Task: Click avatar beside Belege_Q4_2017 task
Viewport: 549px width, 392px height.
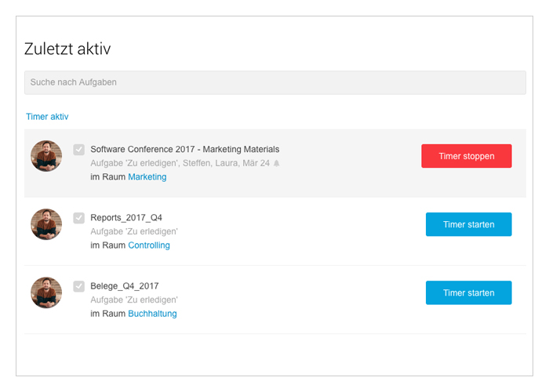Action: [46, 292]
